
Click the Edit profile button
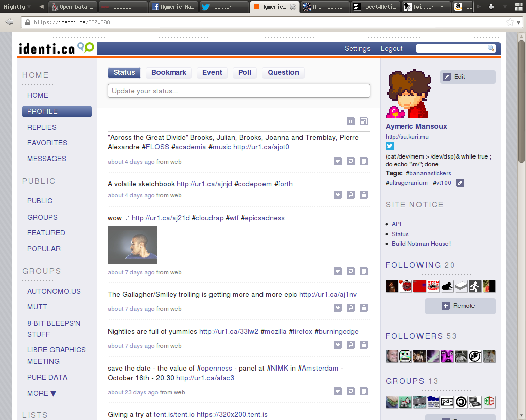click(467, 77)
